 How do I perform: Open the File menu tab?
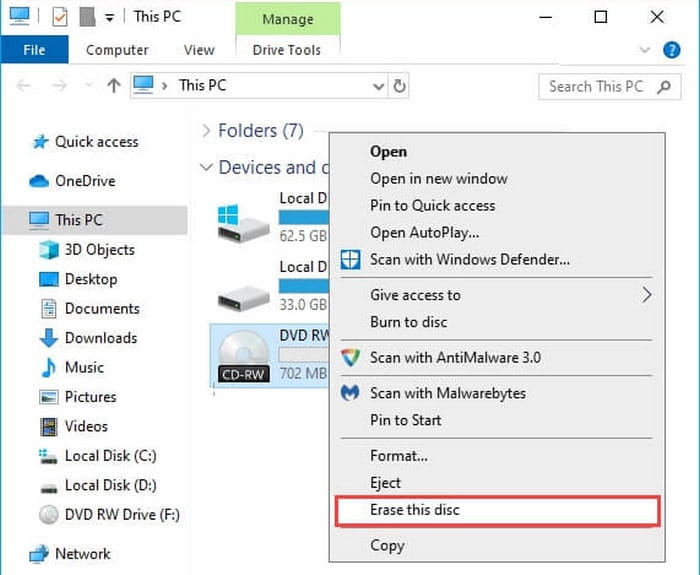34,50
